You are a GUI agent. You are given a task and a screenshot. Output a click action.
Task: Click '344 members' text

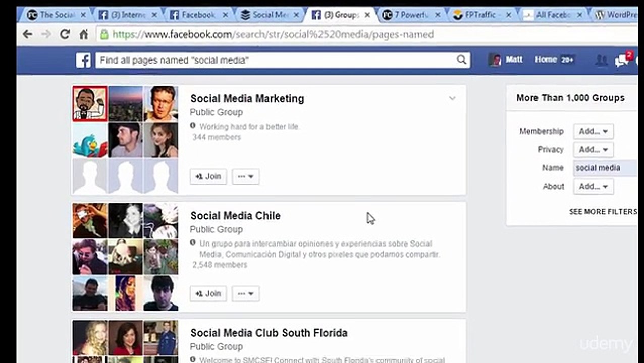[x=217, y=137]
